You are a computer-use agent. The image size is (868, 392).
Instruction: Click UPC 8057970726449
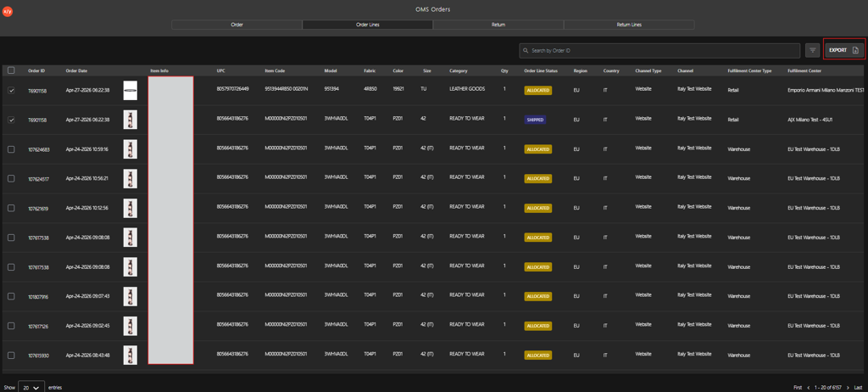pyautogui.click(x=232, y=89)
